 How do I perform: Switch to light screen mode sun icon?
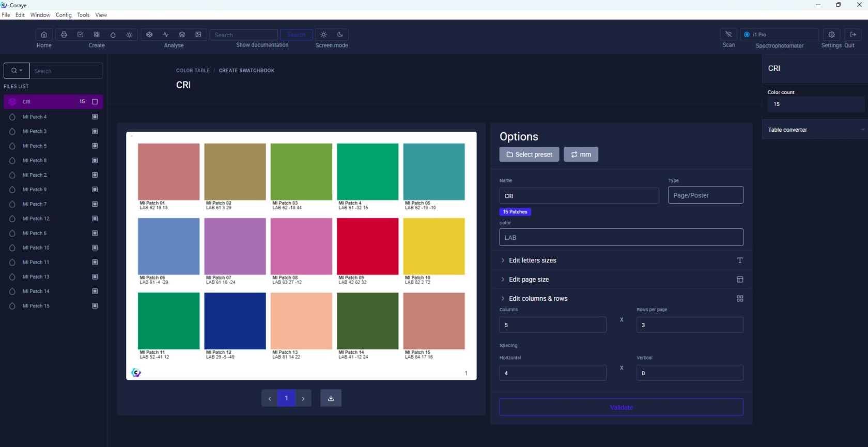(x=324, y=35)
